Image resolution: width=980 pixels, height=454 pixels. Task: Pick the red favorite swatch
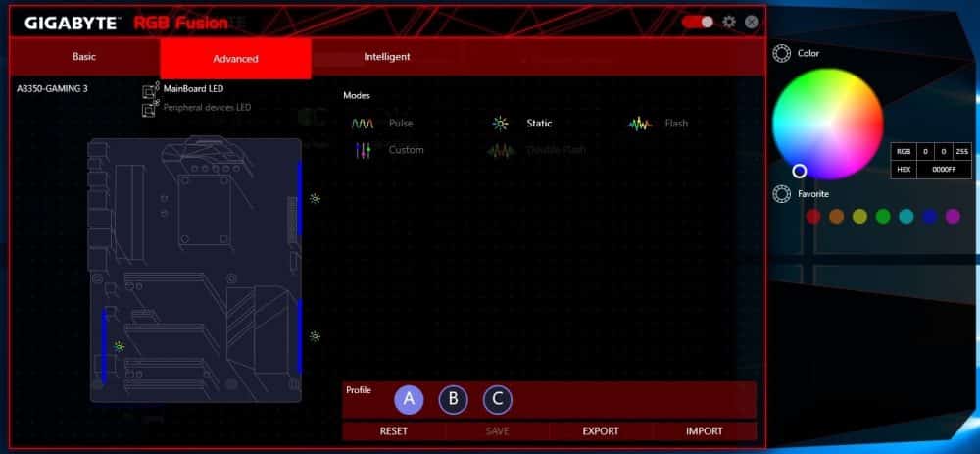813,217
